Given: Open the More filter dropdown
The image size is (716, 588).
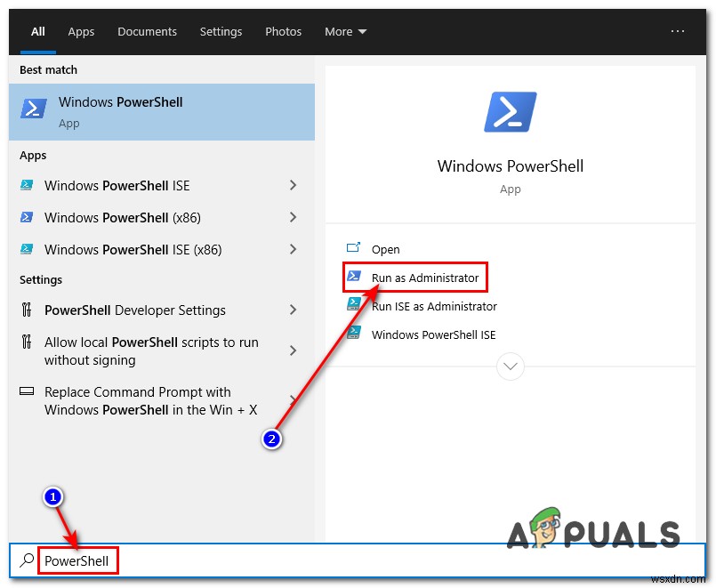Looking at the screenshot, I should [x=345, y=31].
